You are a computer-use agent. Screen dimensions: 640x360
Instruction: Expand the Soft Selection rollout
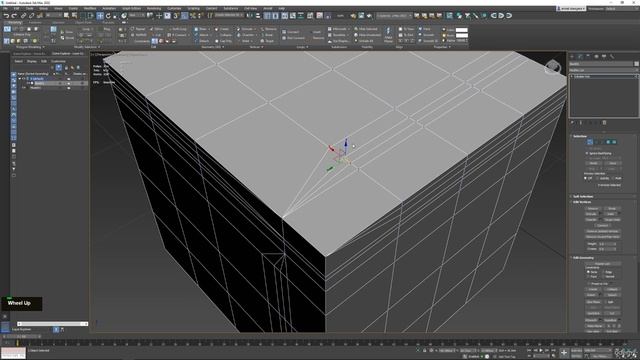point(583,196)
